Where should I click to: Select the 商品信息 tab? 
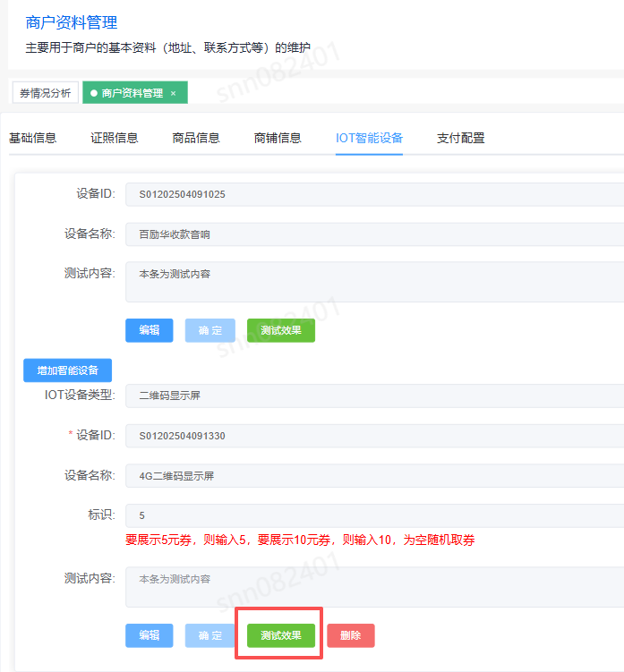point(196,138)
